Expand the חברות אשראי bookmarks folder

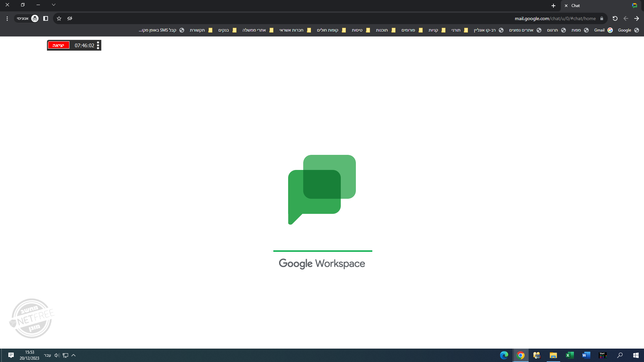295,30
